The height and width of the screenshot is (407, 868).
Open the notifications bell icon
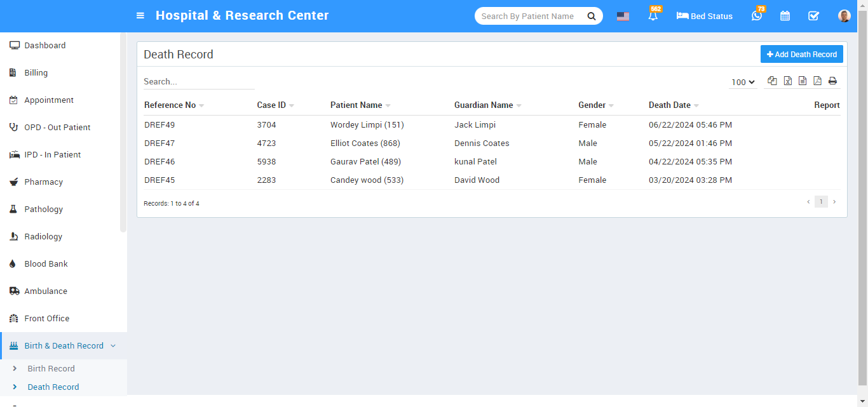click(x=653, y=16)
